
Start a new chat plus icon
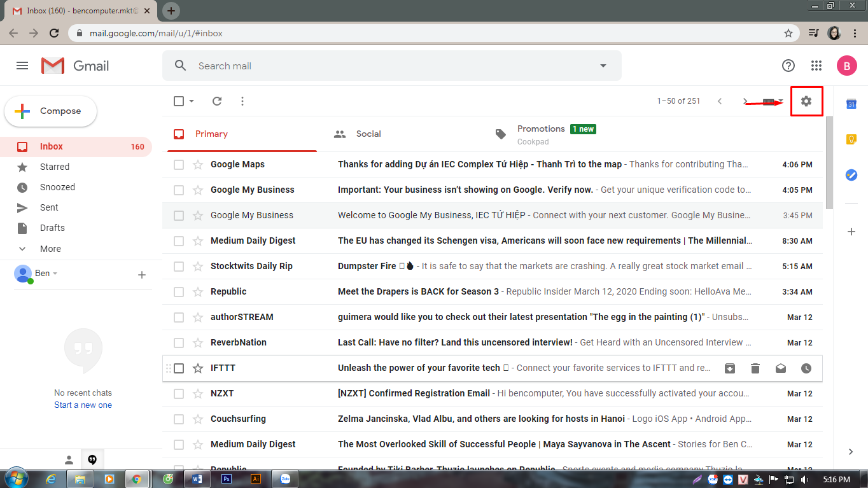pyautogui.click(x=142, y=275)
